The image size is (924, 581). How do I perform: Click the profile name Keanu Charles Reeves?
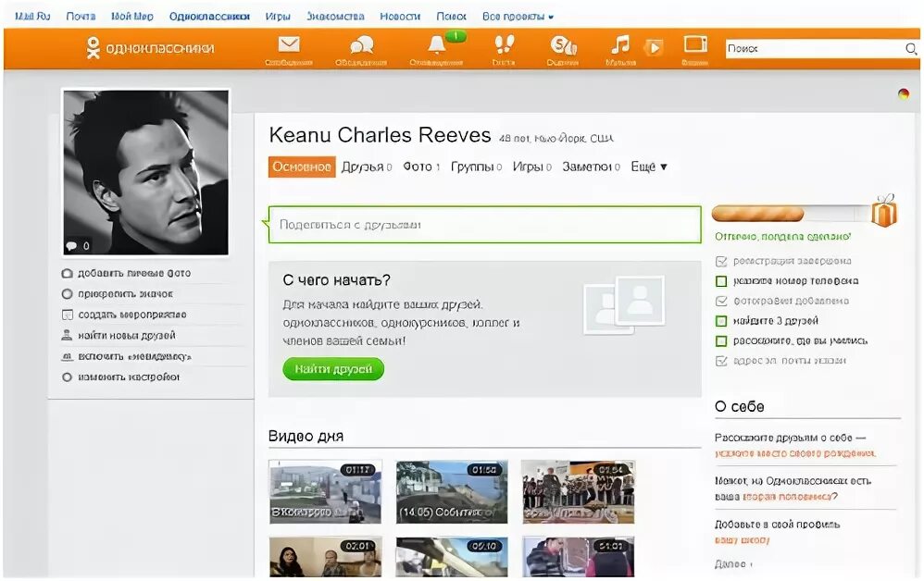click(x=380, y=135)
